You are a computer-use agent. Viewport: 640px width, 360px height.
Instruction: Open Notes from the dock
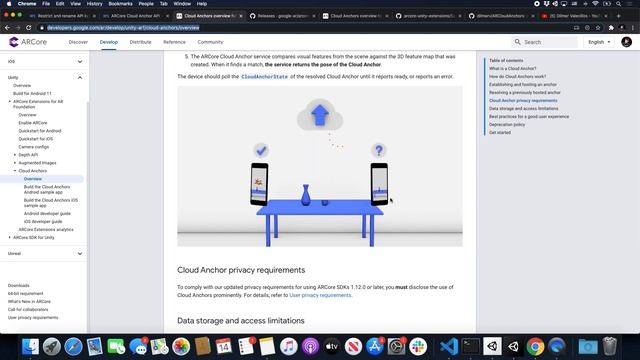pyautogui.click(x=267, y=347)
